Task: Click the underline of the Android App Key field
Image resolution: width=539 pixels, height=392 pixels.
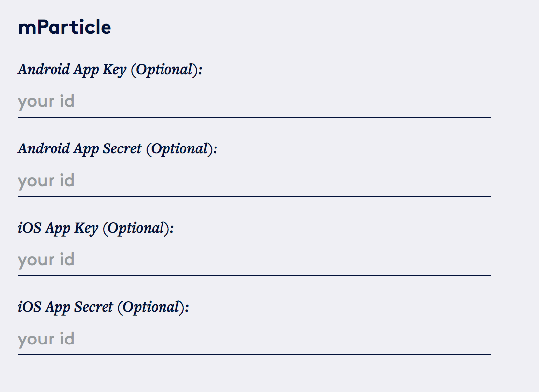Action: click(x=254, y=117)
